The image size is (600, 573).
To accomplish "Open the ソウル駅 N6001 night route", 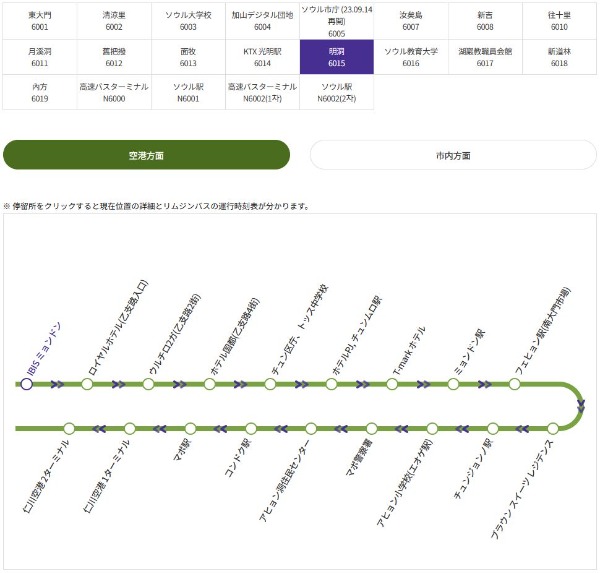I will coord(188,93).
